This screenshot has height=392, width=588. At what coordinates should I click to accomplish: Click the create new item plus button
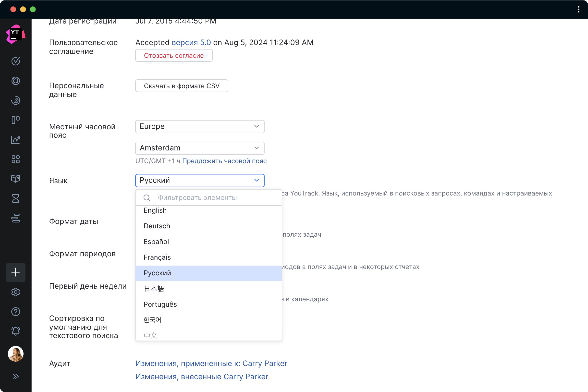(15, 272)
